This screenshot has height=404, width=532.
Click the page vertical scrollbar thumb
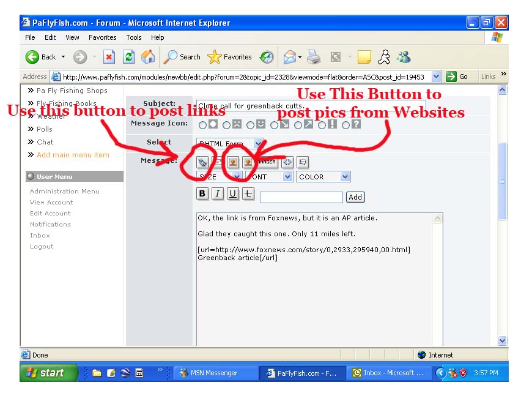coord(503,181)
